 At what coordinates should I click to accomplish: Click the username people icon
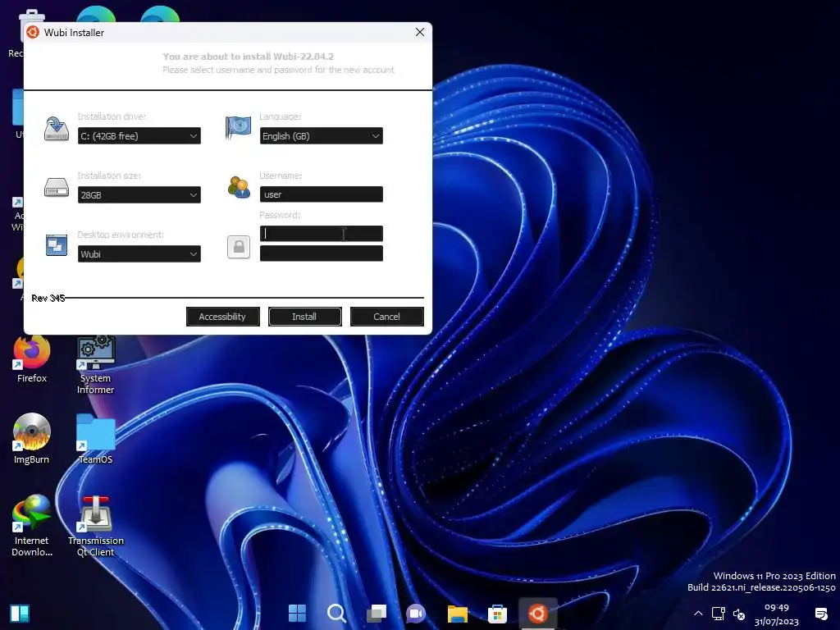point(239,188)
